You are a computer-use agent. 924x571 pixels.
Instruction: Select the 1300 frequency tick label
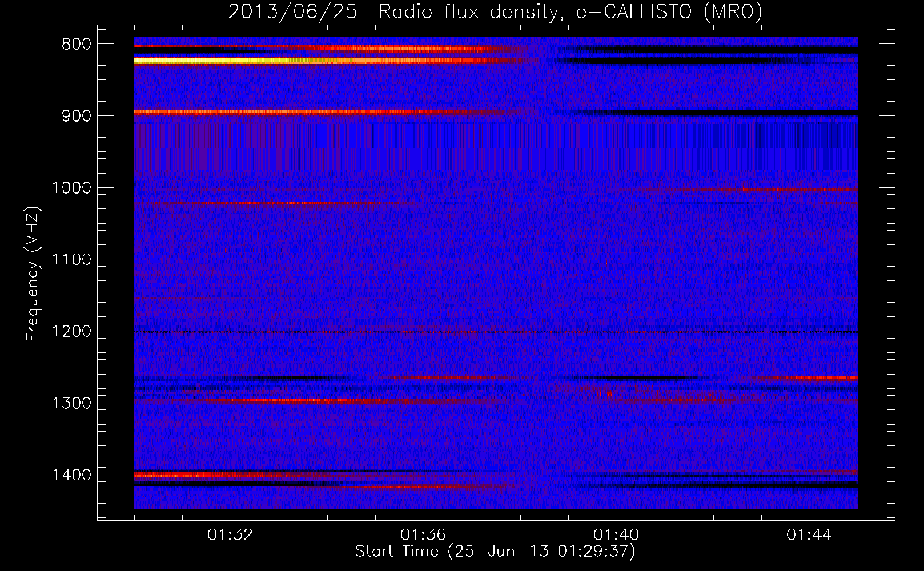click(72, 404)
